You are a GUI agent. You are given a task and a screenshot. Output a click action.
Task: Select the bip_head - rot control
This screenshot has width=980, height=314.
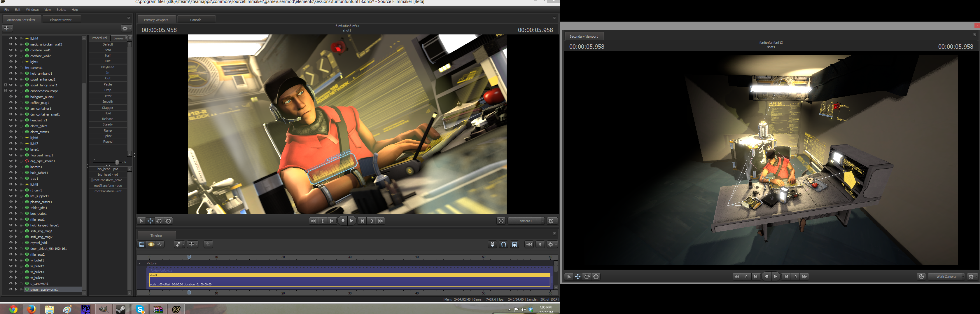point(108,175)
